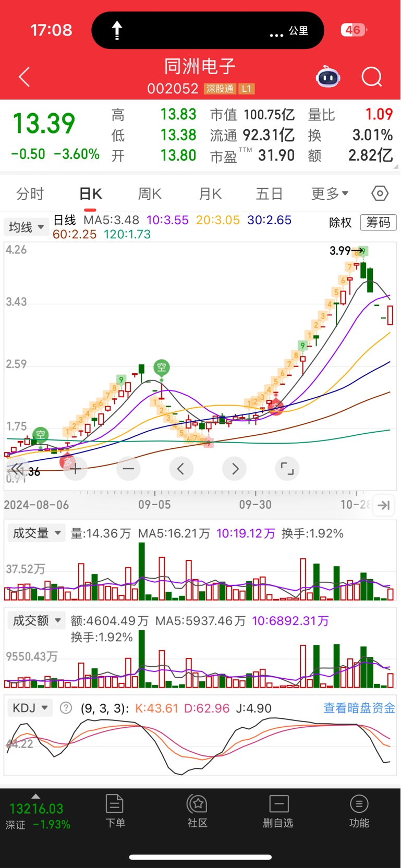Expand index bar up arrow
This screenshot has height=868, width=401.
[x=35, y=796]
